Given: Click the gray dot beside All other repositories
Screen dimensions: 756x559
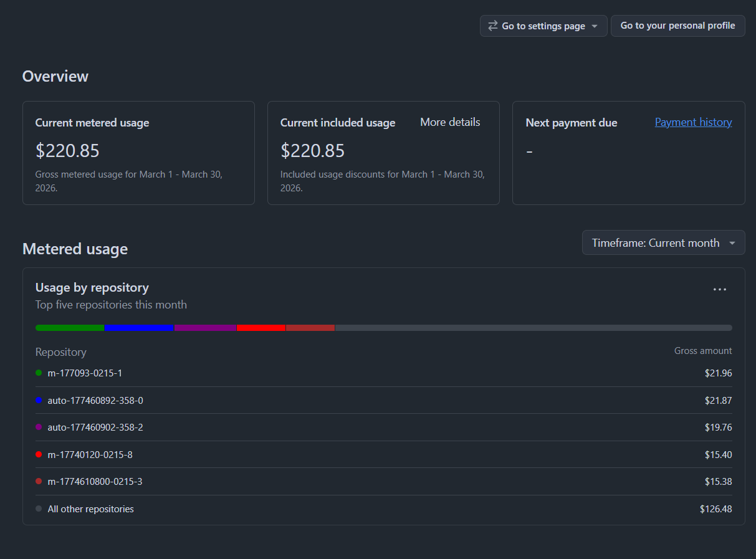Looking at the screenshot, I should tap(39, 509).
